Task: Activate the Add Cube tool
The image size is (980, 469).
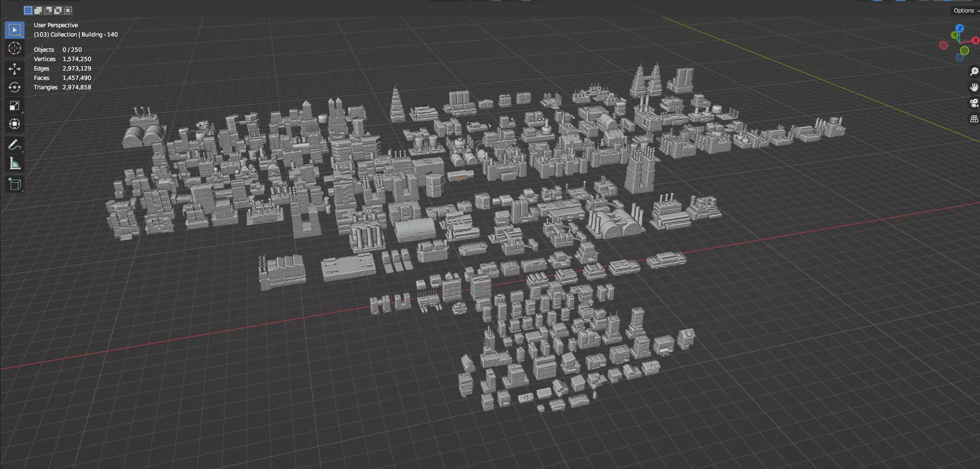Action: tap(15, 184)
